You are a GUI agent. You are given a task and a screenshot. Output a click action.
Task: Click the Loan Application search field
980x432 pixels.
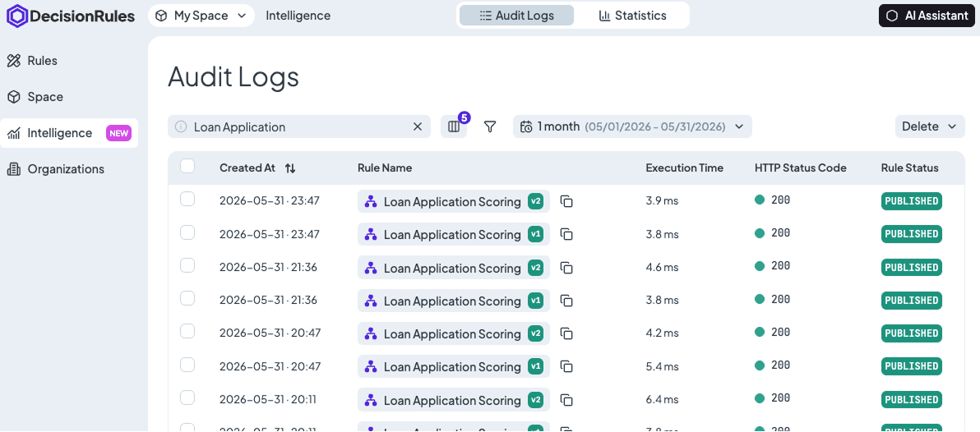tap(298, 126)
